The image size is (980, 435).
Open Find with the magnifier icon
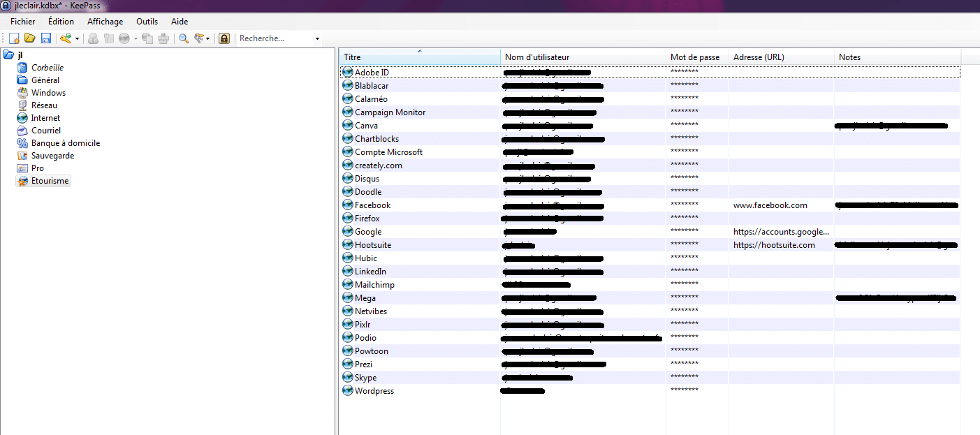point(184,38)
